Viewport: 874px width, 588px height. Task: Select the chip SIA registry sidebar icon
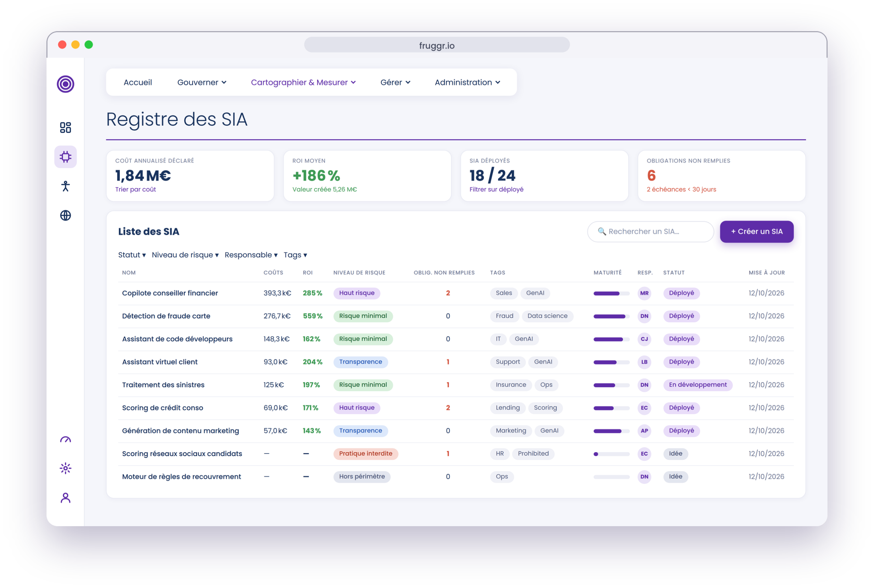tap(66, 157)
